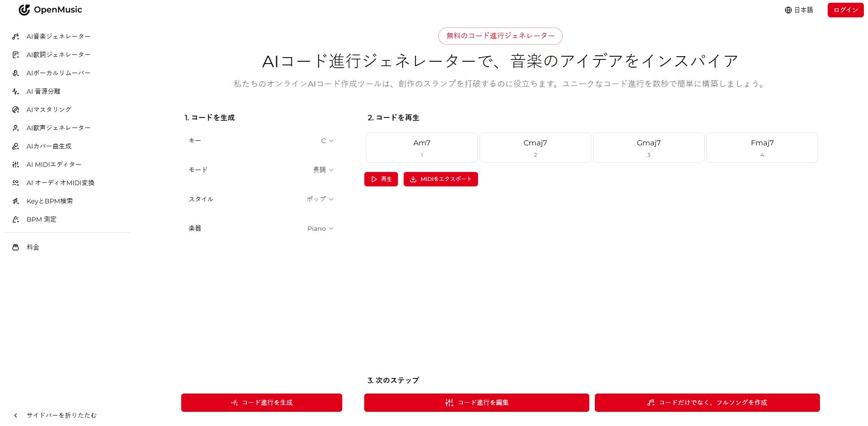Open AI MIDIエディター from sidebar
Screen dimensions: 868x426
point(54,165)
